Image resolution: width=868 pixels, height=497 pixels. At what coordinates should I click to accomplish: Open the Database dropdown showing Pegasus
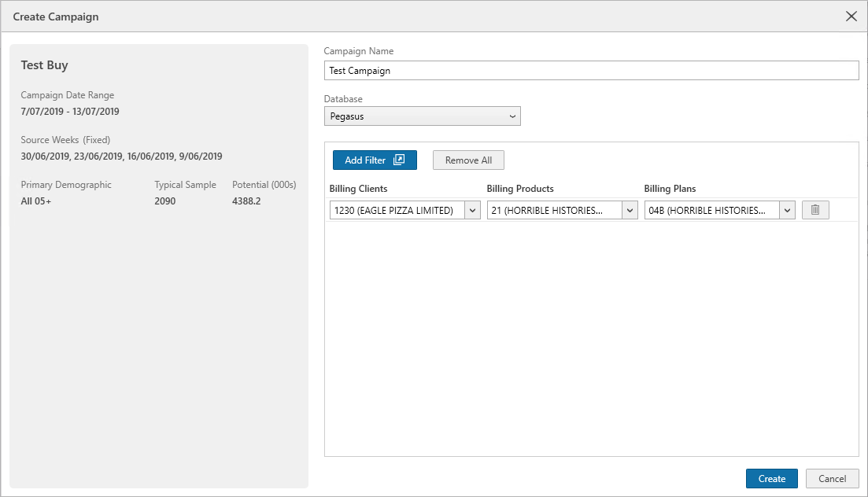(423, 116)
